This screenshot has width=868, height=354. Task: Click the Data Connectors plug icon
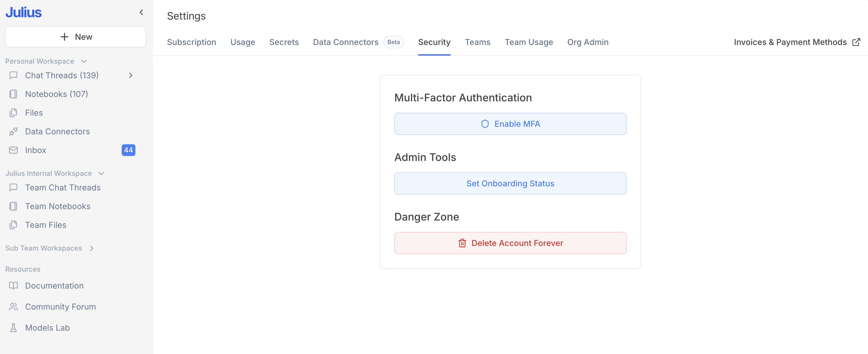click(x=13, y=131)
